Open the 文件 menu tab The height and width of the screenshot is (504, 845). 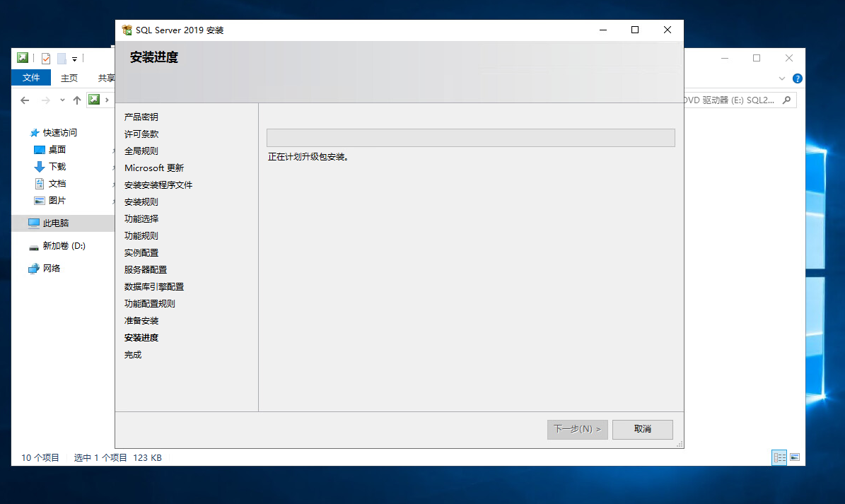[31, 78]
